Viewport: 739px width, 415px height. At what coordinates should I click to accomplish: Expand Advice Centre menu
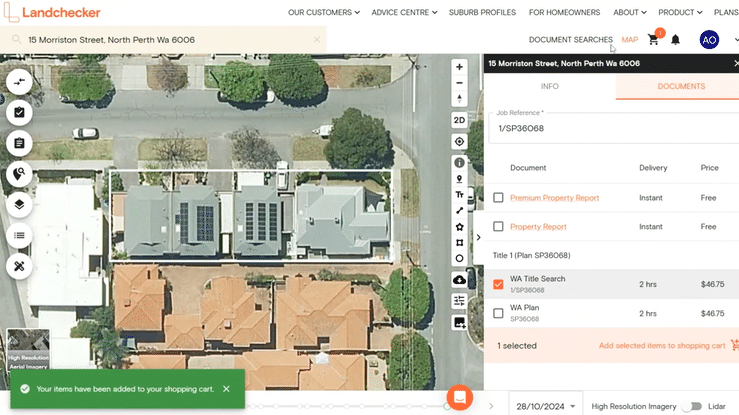404,12
